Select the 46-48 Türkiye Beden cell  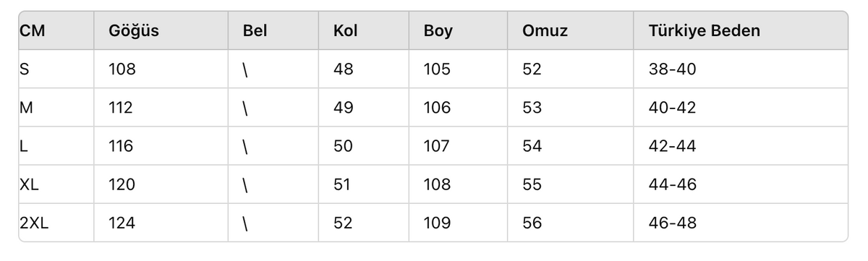[x=673, y=223]
